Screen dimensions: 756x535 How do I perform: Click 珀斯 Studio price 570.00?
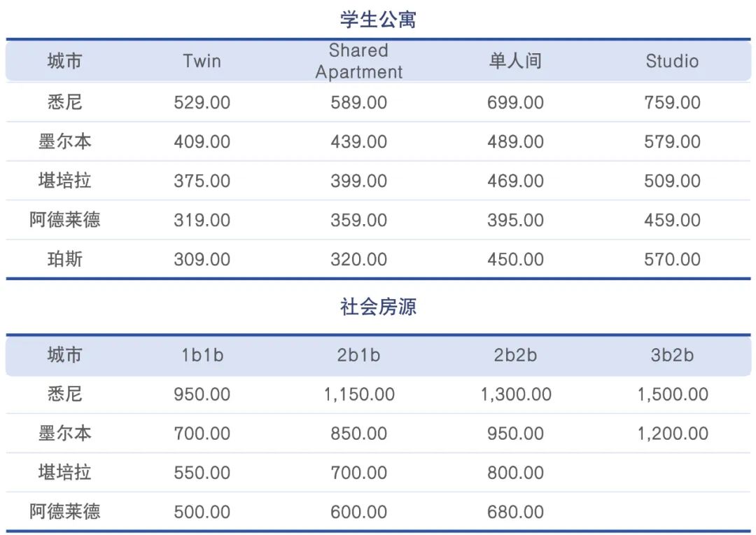pyautogui.click(x=672, y=259)
